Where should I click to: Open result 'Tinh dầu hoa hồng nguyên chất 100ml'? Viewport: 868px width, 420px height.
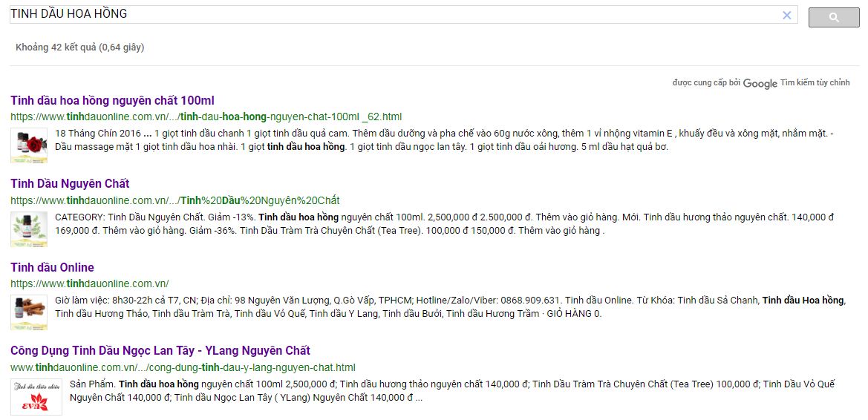tap(112, 101)
